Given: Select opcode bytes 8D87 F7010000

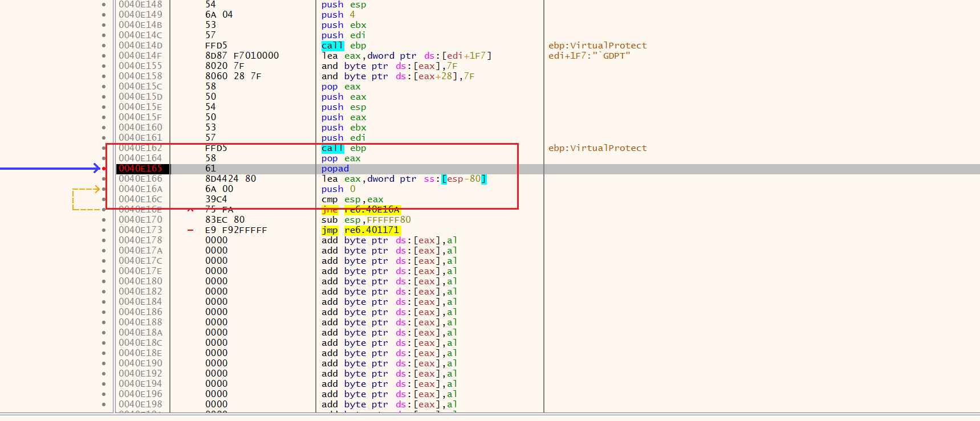Looking at the screenshot, I should [242, 56].
